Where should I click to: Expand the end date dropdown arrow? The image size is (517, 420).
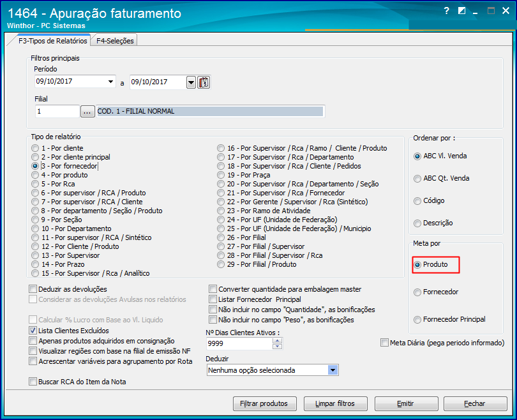[x=191, y=82]
